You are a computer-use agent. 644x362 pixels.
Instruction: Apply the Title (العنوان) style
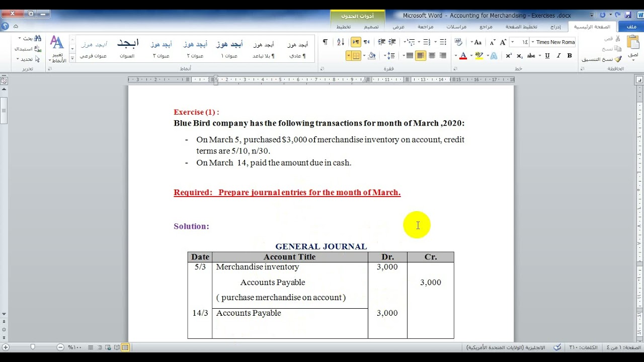click(127, 49)
